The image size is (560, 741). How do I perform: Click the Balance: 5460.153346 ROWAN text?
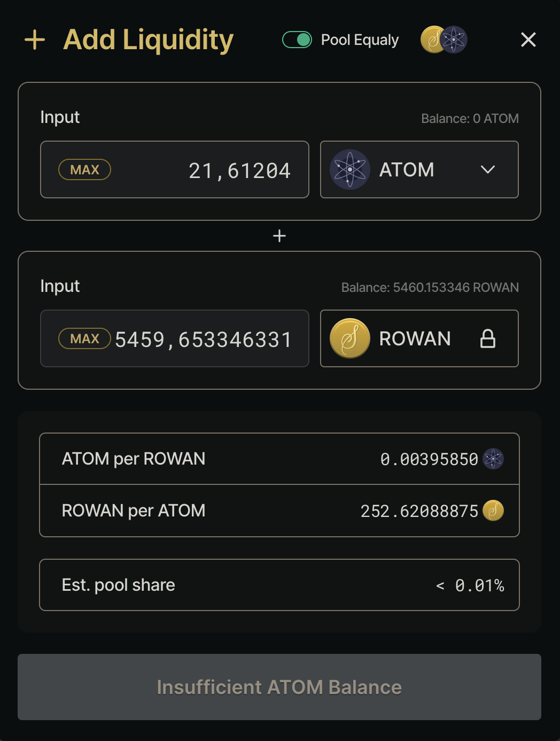[x=430, y=288]
